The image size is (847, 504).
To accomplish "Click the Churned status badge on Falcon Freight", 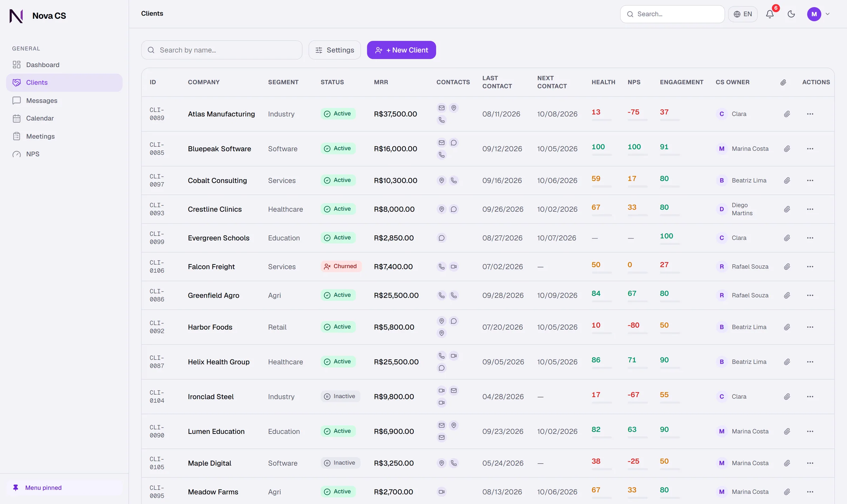I will click(341, 266).
